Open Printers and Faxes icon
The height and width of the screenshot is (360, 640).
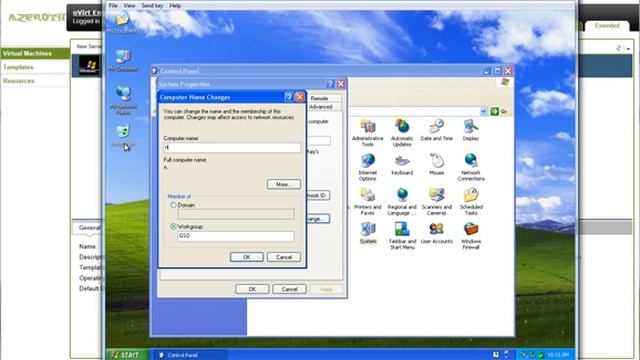click(367, 201)
